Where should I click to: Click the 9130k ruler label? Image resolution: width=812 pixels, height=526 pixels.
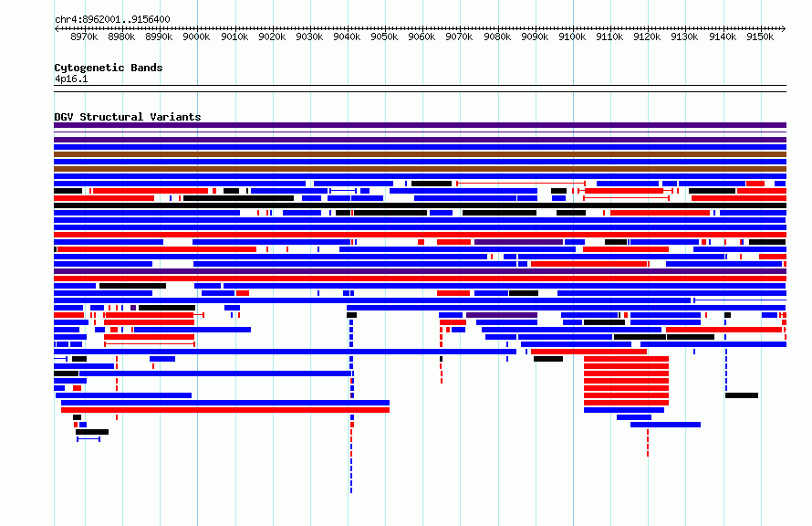[x=684, y=37]
